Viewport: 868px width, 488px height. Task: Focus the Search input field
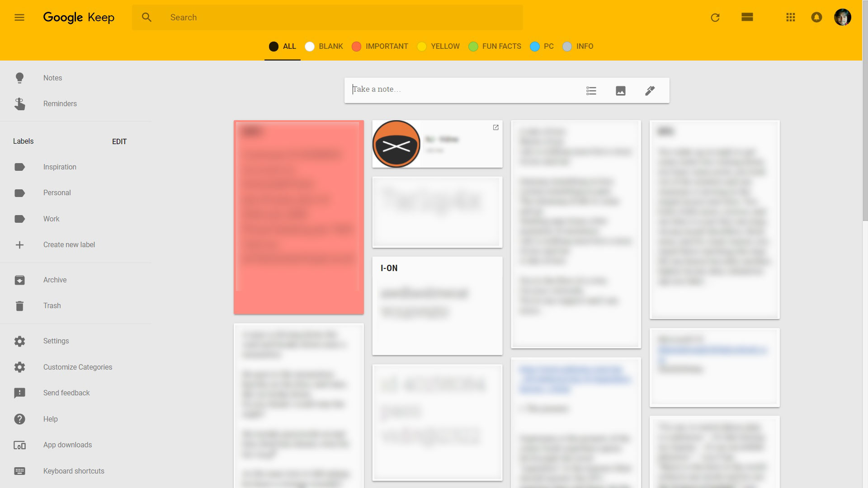tap(327, 18)
